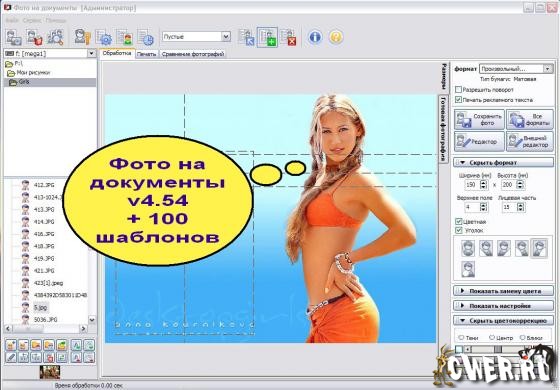Switch to the Печать tab

click(146, 54)
